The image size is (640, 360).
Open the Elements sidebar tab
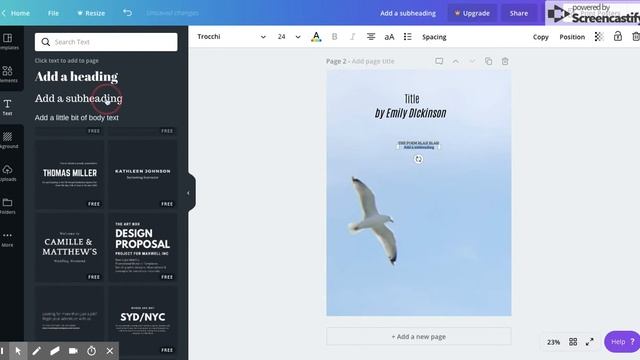pyautogui.click(x=8, y=74)
